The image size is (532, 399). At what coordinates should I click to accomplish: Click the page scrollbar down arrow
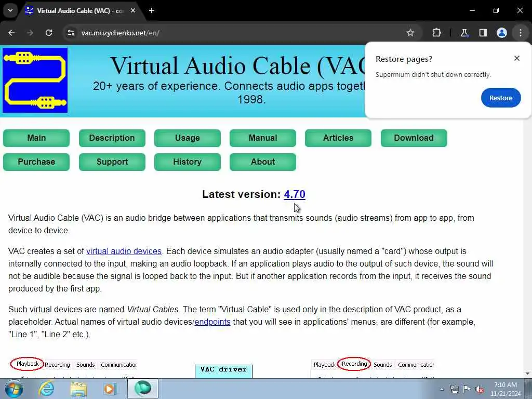pos(527,374)
